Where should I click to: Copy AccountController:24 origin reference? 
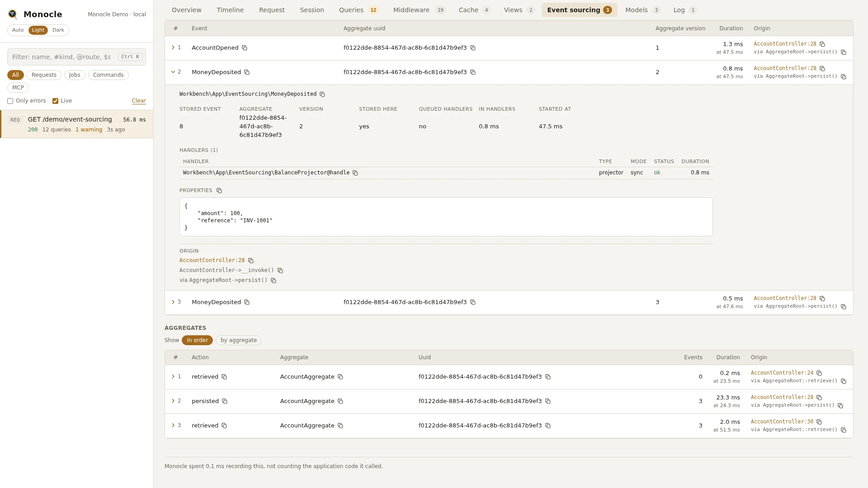[x=819, y=373]
